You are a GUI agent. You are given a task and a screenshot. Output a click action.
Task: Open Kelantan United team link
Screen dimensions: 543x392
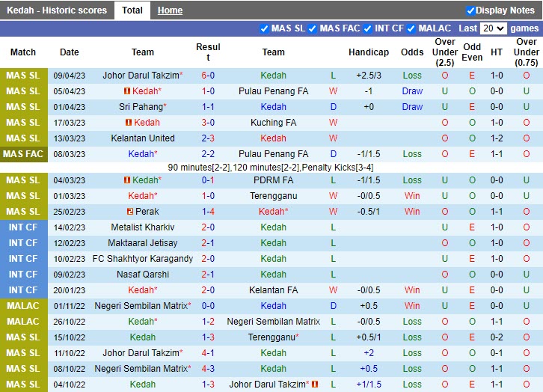(x=143, y=138)
